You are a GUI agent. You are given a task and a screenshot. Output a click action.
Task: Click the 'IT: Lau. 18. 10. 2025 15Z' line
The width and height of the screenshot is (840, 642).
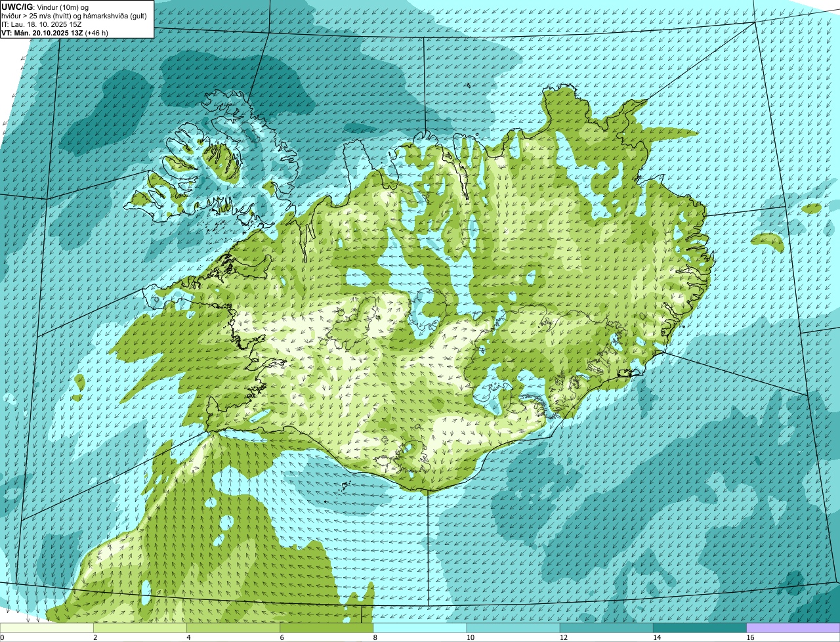41,24
